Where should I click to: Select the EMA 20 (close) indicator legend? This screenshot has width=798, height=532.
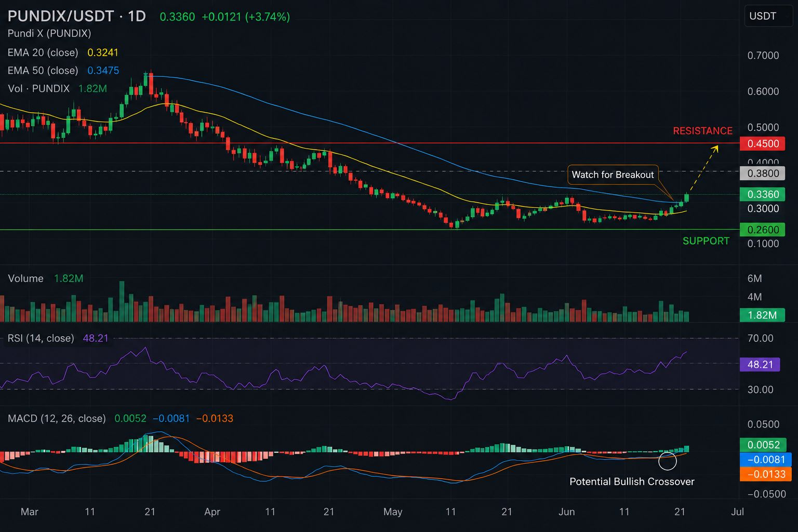point(43,52)
